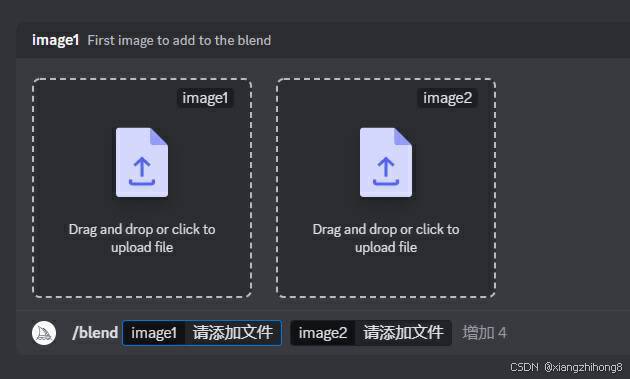Click the image1 label tag in first upload box
630x379 pixels.
(205, 98)
